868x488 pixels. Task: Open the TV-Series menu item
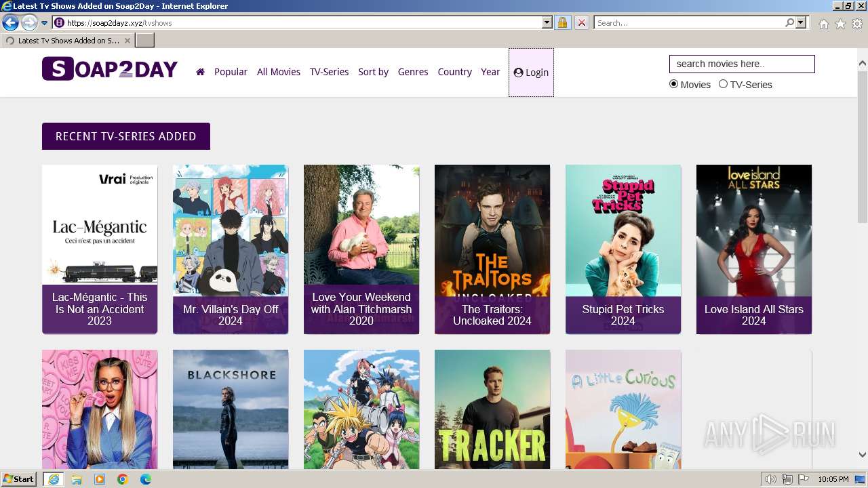329,72
